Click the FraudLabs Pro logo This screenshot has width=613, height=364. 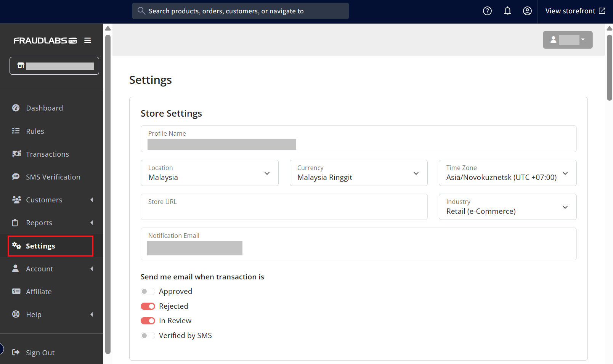[45, 40]
